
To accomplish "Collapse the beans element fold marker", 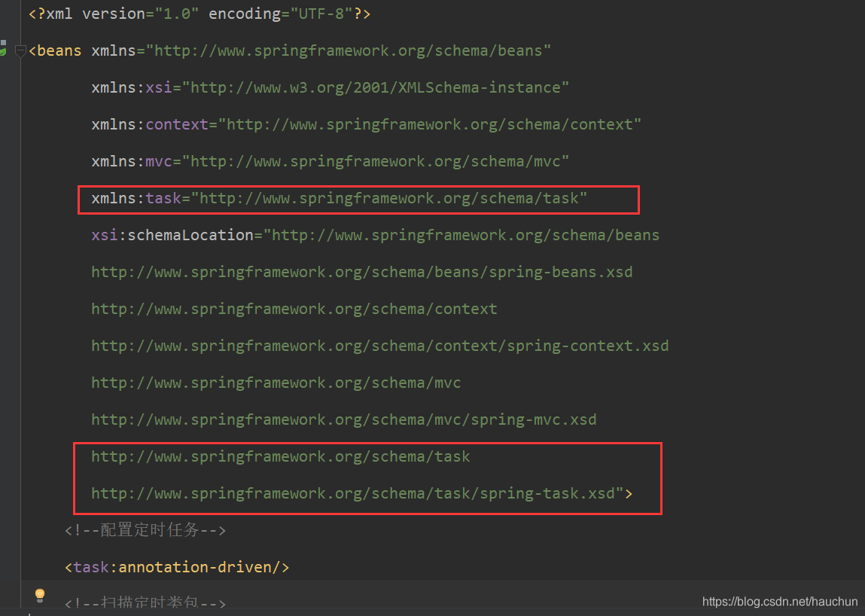I will [x=20, y=51].
